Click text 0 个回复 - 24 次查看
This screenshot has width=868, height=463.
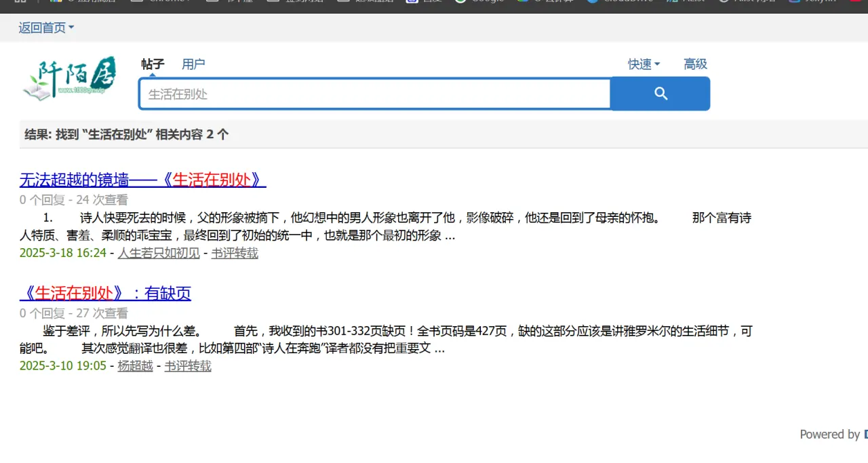pyautogui.click(x=74, y=200)
